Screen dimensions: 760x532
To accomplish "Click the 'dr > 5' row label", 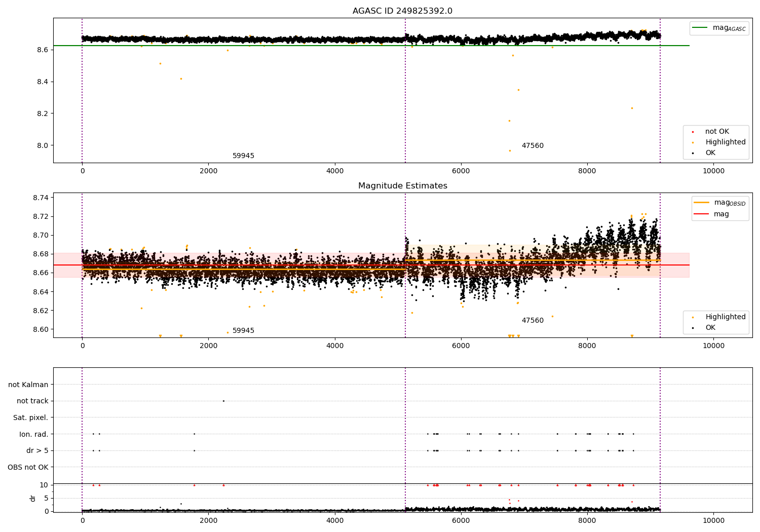I will pos(37,450).
